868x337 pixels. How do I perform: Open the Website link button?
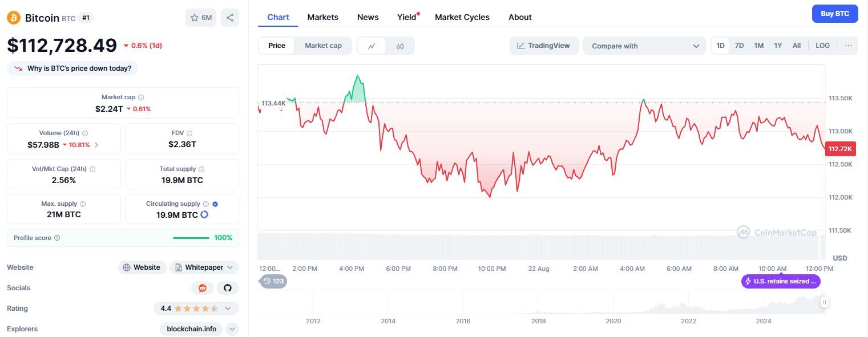coord(142,267)
